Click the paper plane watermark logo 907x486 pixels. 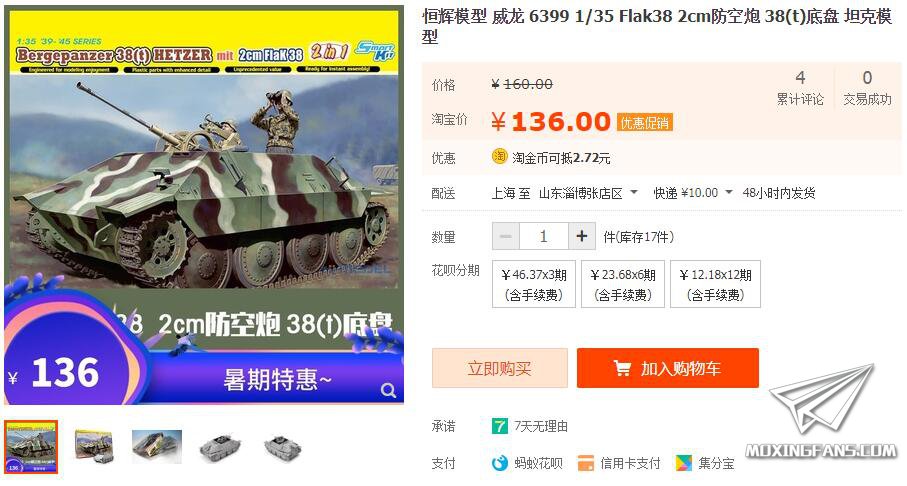tap(822, 399)
